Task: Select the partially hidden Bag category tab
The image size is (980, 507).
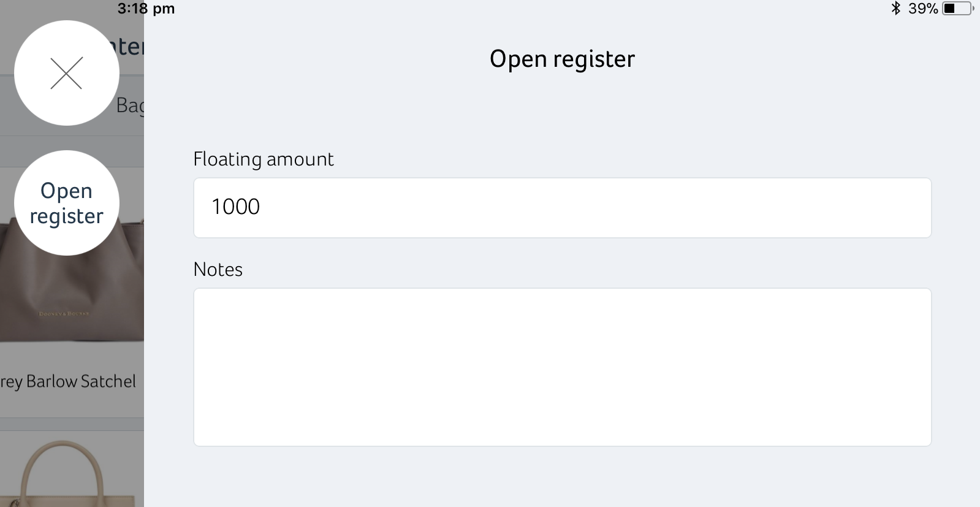Action: [x=130, y=105]
